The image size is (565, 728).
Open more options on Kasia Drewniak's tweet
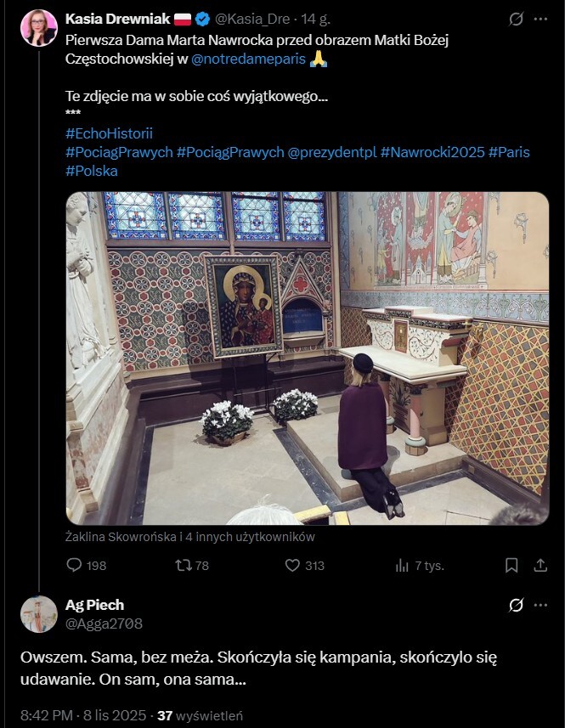coord(540,20)
